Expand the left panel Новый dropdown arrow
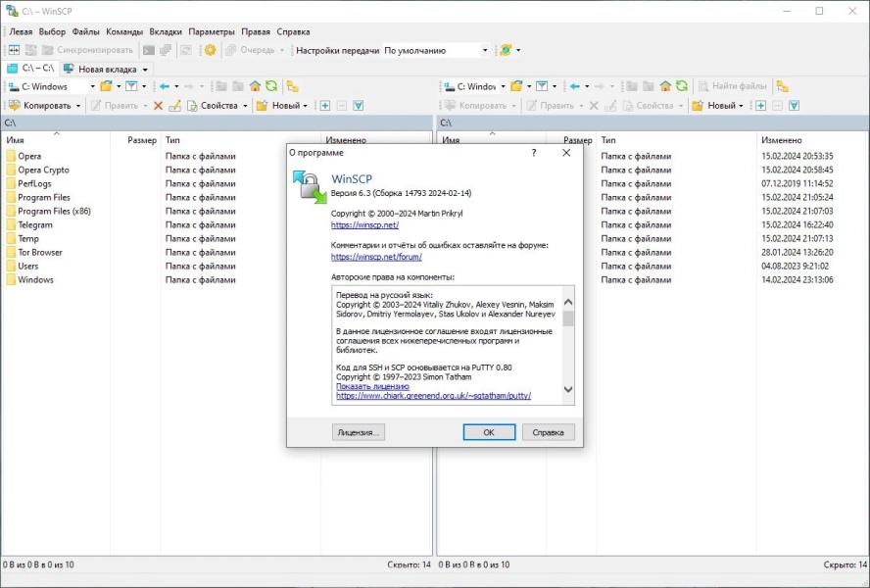 tap(305, 106)
